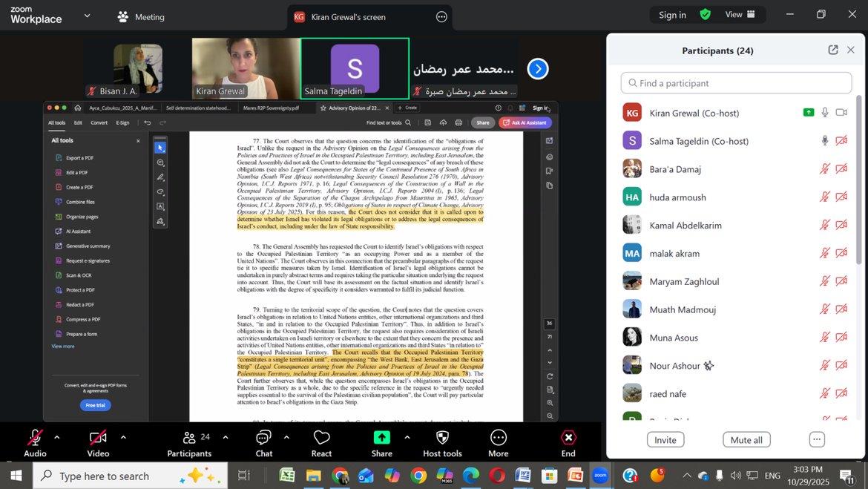Open the React emoji menu
Viewport: 868px width, 489px height.
tap(321, 438)
